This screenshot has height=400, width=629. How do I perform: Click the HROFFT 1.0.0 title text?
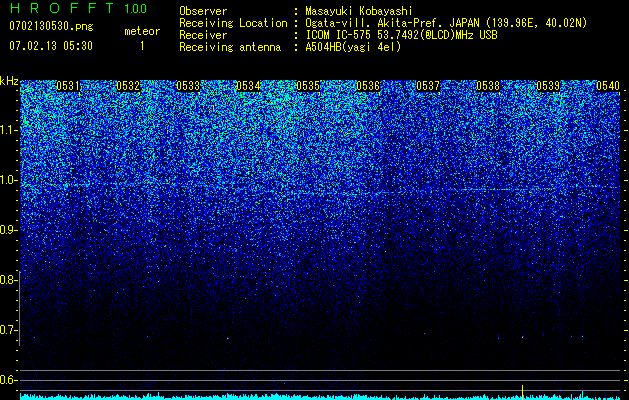pyautogui.click(x=78, y=8)
